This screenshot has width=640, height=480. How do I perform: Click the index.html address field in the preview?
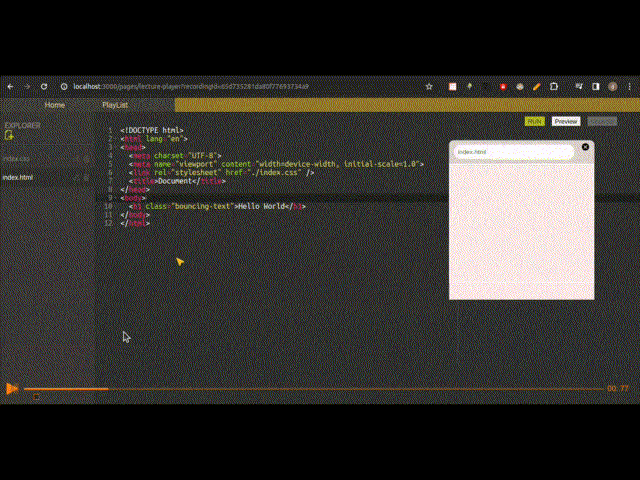(x=514, y=152)
